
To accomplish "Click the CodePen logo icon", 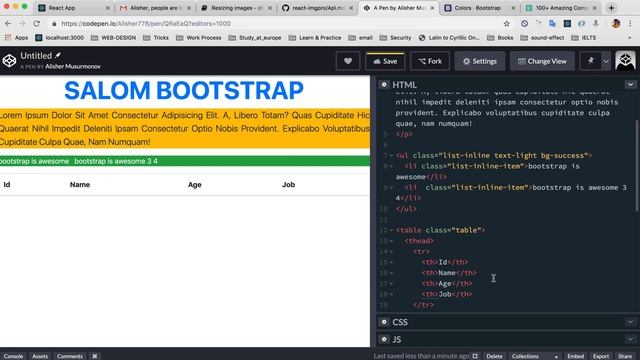I will pyautogui.click(x=9, y=61).
